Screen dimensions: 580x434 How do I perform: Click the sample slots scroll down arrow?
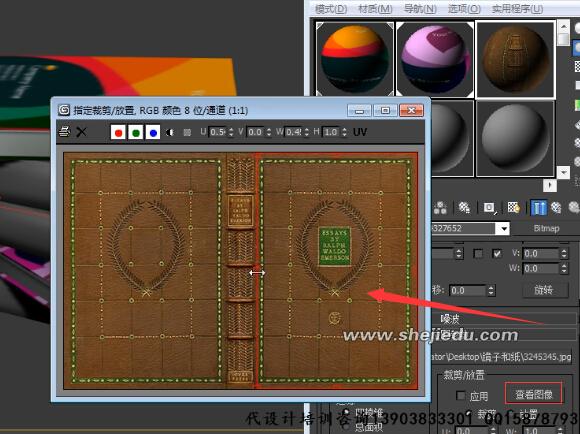tap(563, 172)
